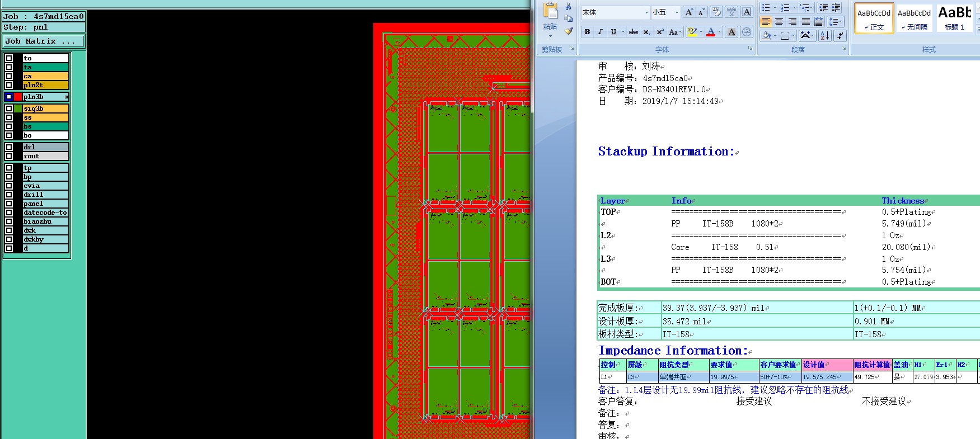Click the Shrink Font icon
Image resolution: width=980 pixels, height=439 pixels.
701,12
